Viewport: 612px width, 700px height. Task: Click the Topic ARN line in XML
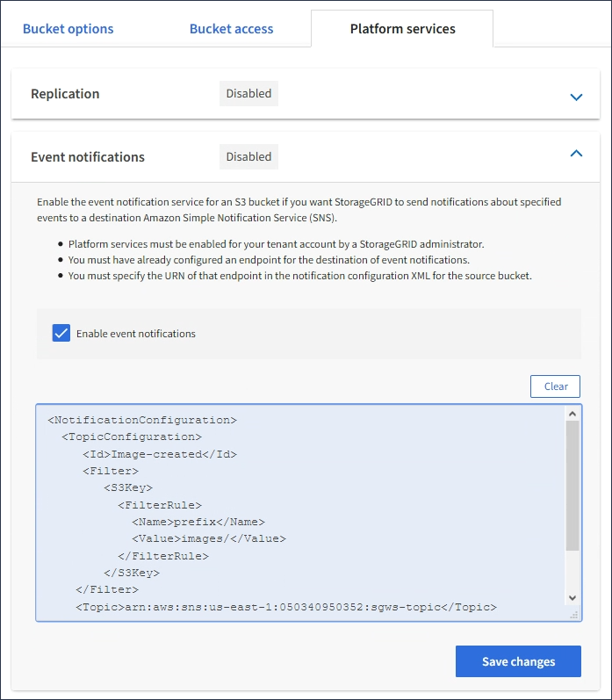(x=286, y=607)
